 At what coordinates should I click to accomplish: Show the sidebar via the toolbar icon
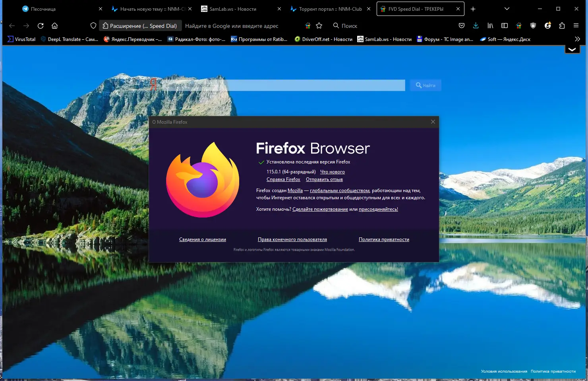[x=505, y=26]
